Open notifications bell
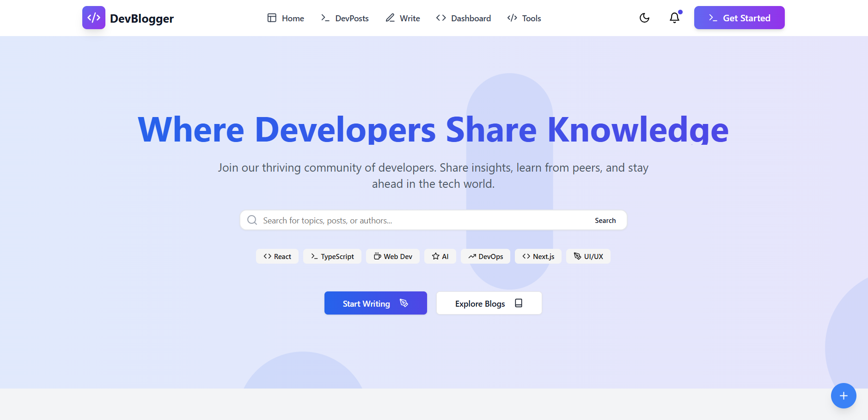 [674, 18]
